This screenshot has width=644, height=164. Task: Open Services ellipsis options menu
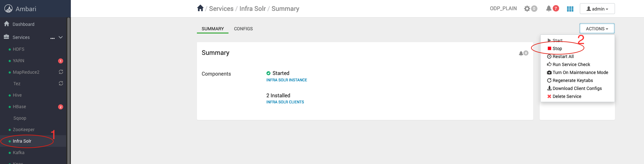tap(52, 38)
